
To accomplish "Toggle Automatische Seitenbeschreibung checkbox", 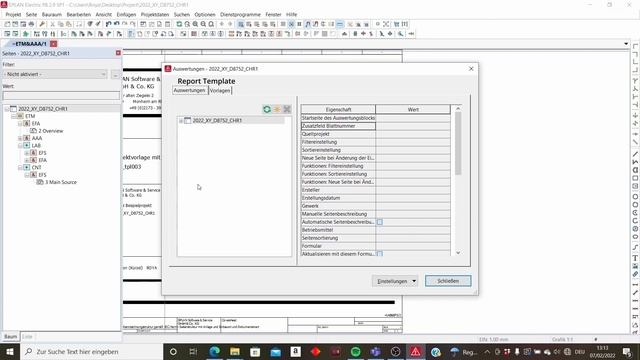I will (380, 222).
